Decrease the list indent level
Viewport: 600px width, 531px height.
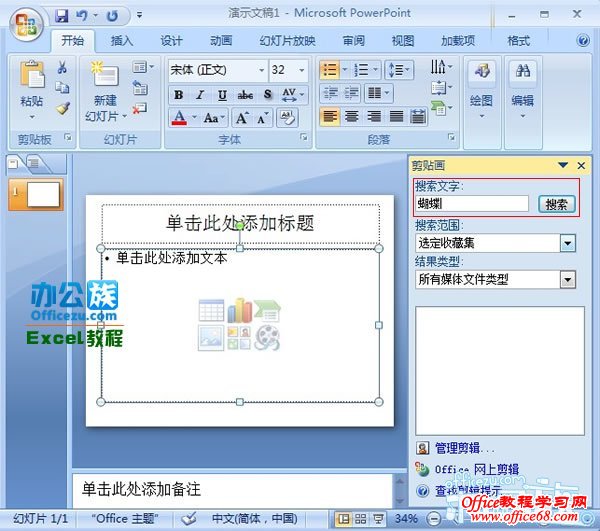point(330,93)
